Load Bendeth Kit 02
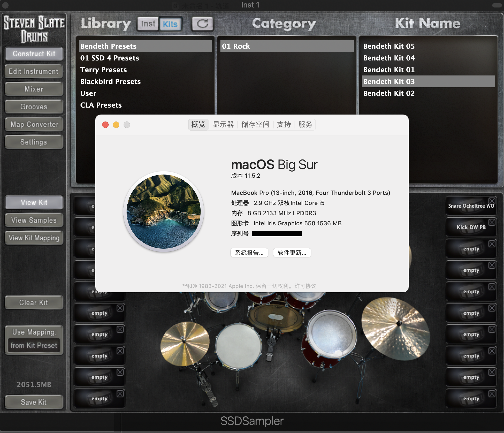The height and width of the screenshot is (433, 504). click(428, 93)
